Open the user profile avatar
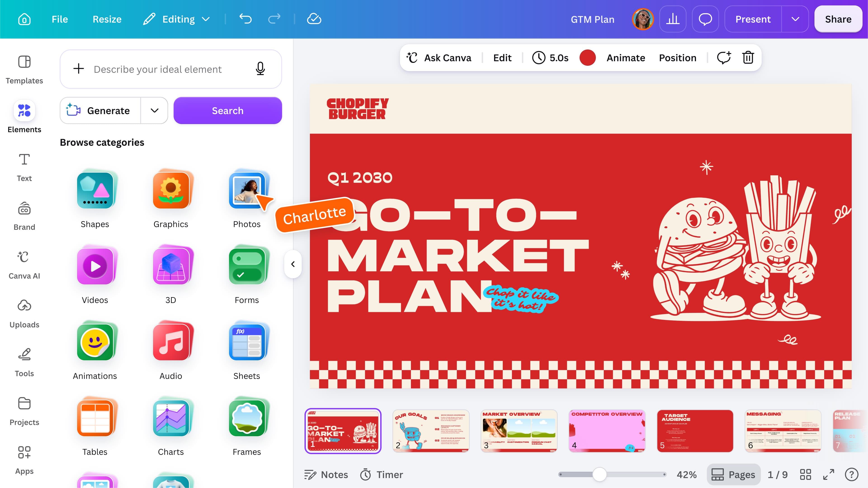Image resolution: width=868 pixels, height=488 pixels. (643, 19)
